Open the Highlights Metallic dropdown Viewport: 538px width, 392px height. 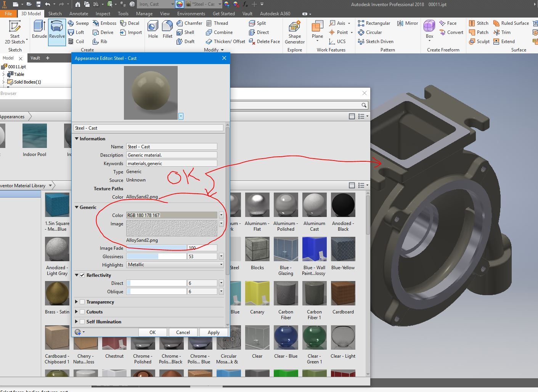coord(175,265)
